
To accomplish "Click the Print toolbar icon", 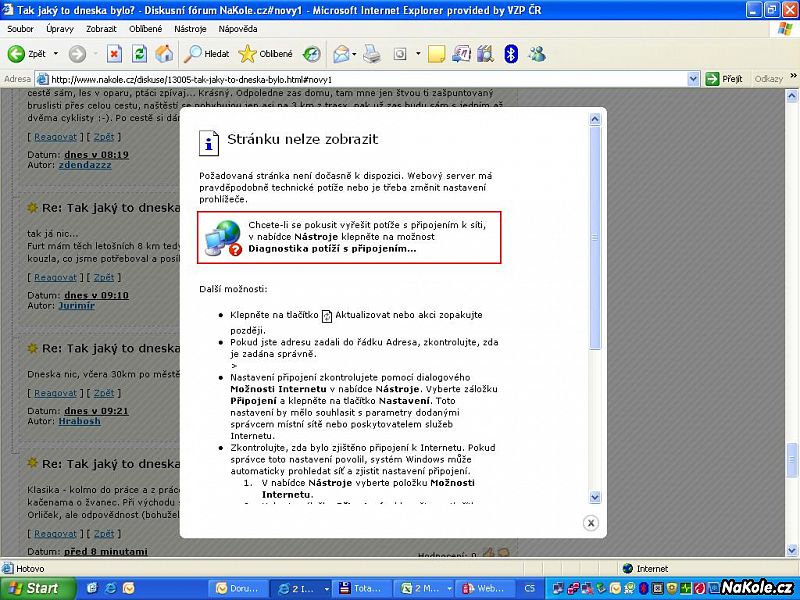I will click(x=372, y=54).
